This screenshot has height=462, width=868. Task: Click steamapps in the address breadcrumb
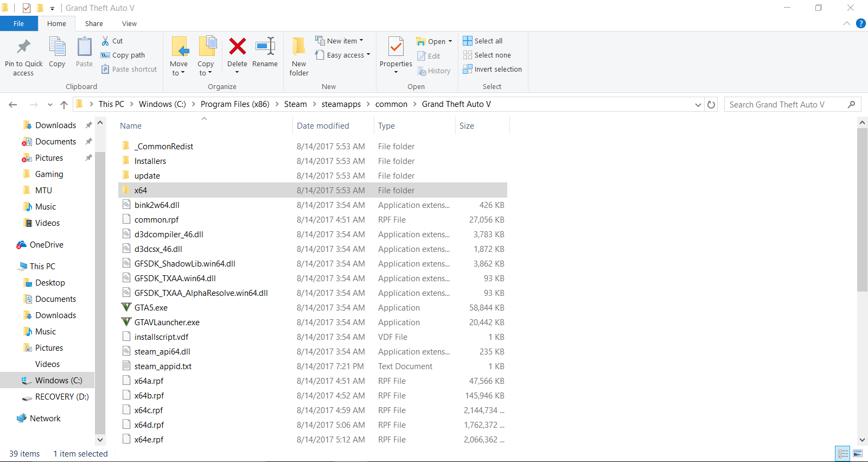[x=341, y=104]
